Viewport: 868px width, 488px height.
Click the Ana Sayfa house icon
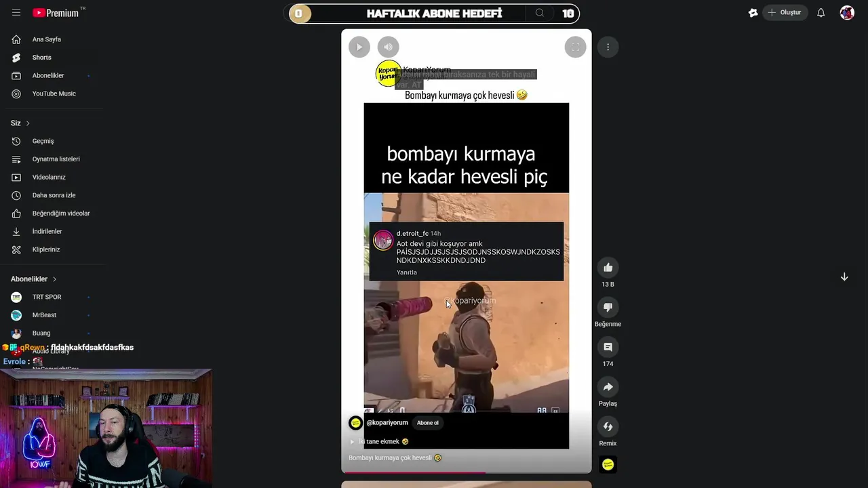[x=16, y=39]
